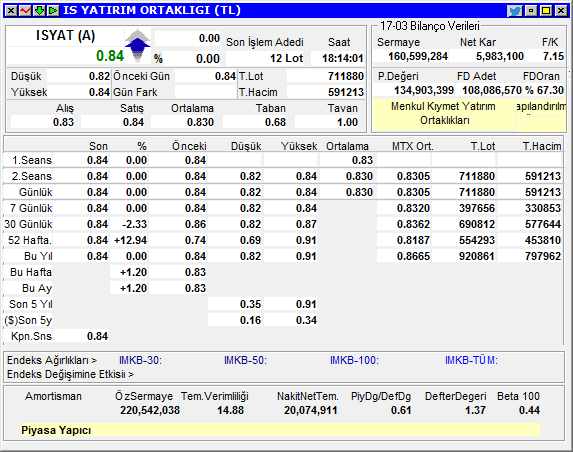The image size is (573, 452).
Task: Click the IMKB-30: index weight label
Action: pyautogui.click(x=140, y=361)
